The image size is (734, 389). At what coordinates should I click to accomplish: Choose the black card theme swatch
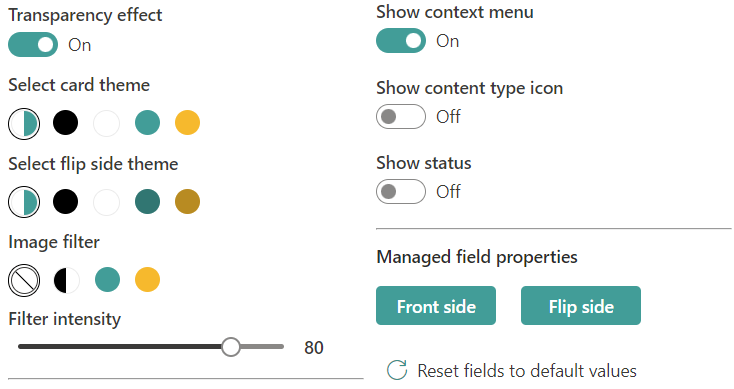pyautogui.click(x=66, y=123)
